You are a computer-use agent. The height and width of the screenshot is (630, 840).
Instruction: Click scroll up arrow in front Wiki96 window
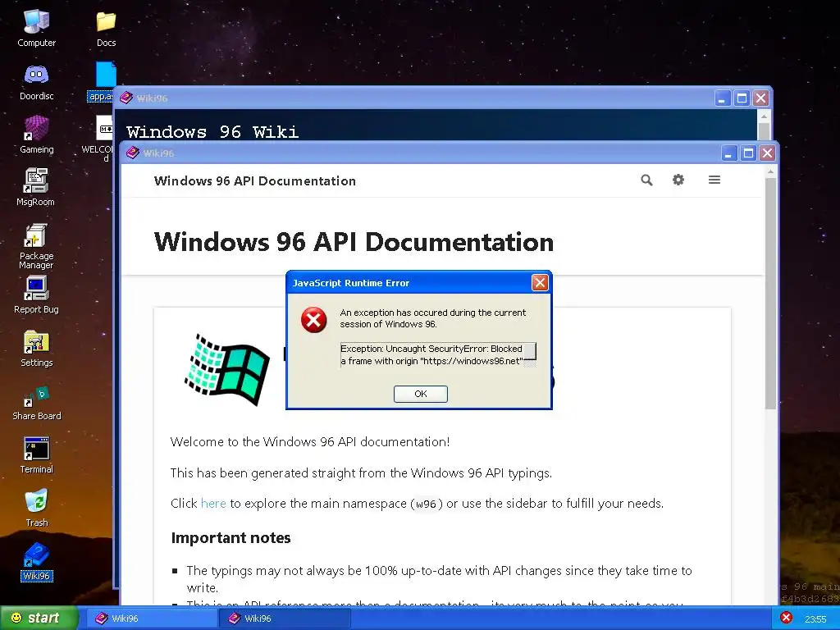click(770, 171)
